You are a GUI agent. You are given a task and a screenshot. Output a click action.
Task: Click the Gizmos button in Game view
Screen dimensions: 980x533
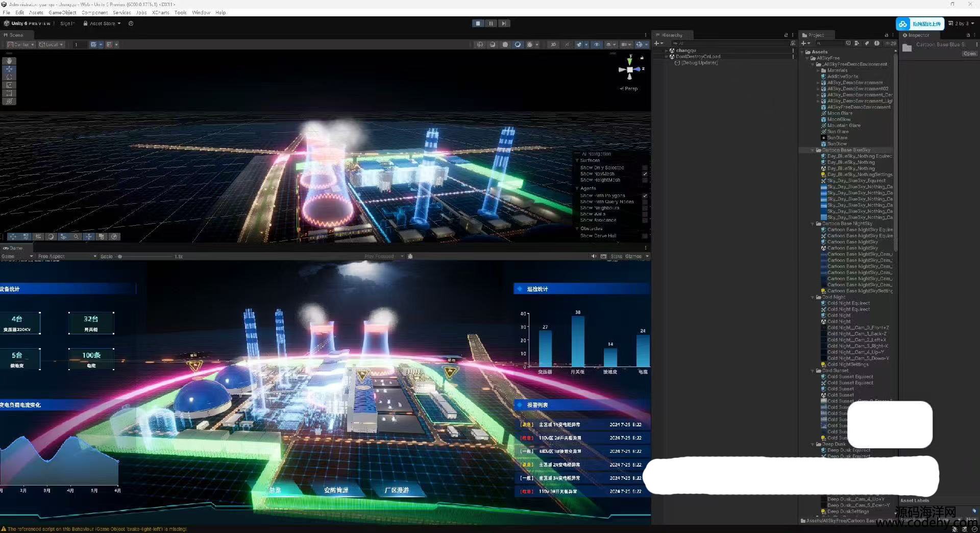point(633,256)
